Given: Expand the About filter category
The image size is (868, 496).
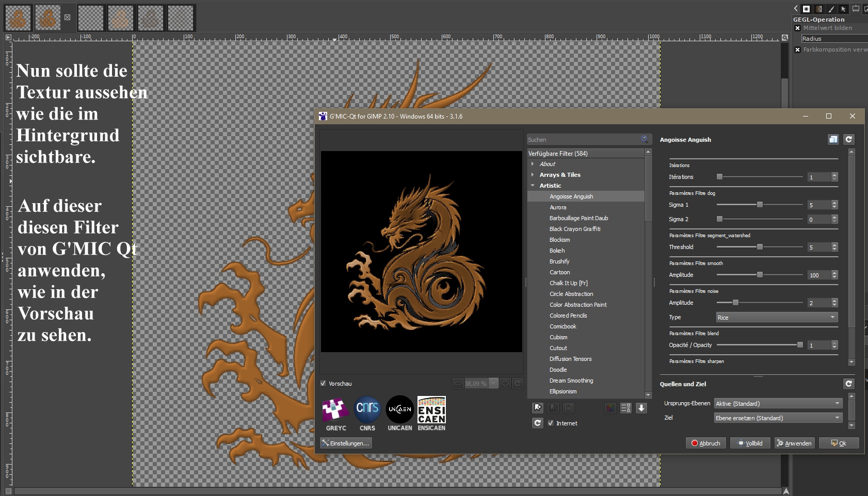Looking at the screenshot, I should (x=533, y=164).
